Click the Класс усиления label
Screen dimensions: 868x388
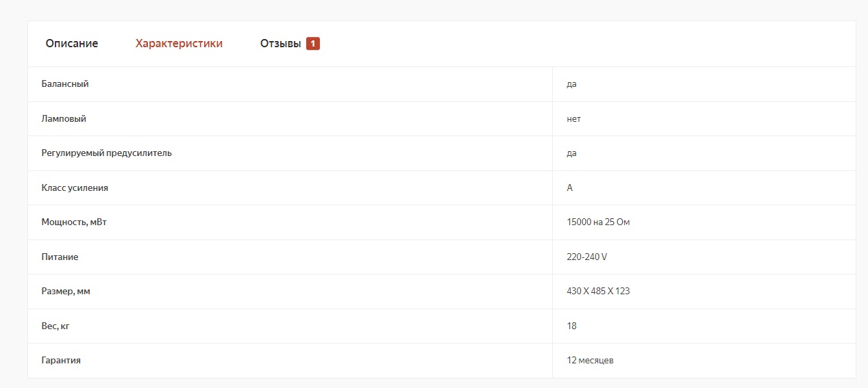(x=75, y=188)
